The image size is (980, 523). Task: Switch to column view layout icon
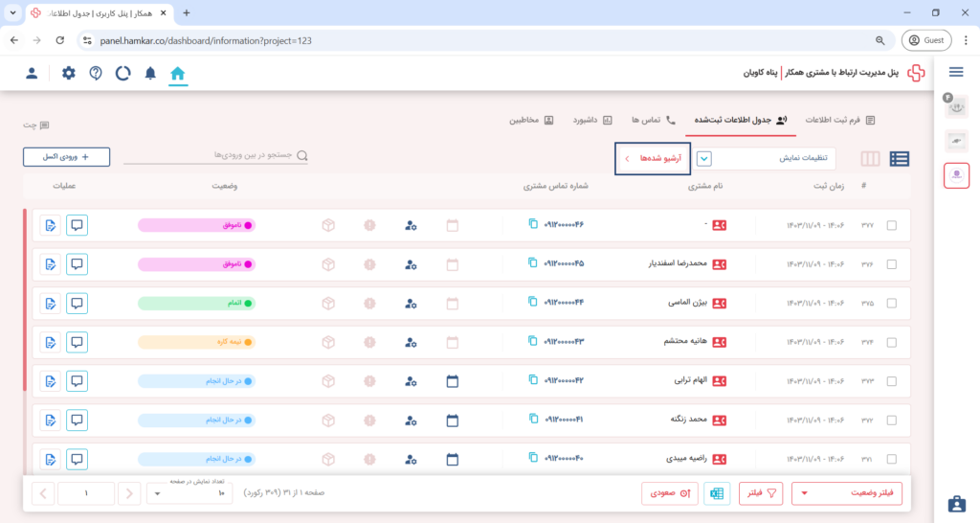point(870,159)
